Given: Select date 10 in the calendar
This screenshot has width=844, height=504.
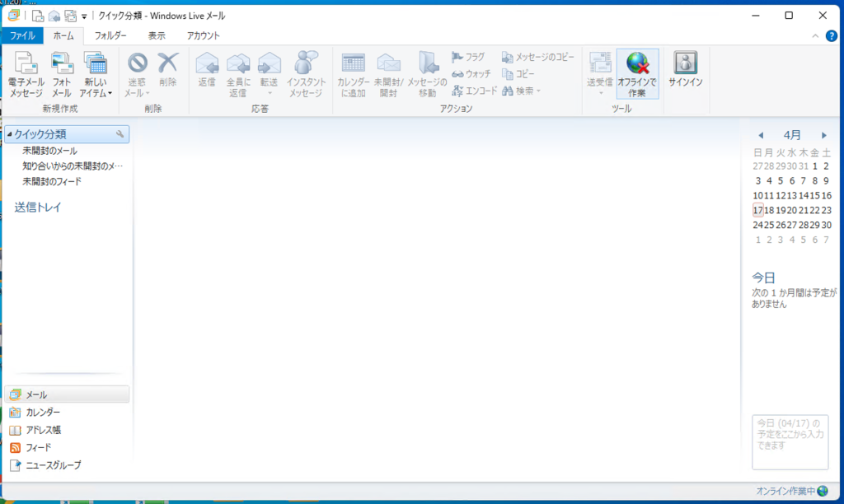Looking at the screenshot, I should point(758,195).
